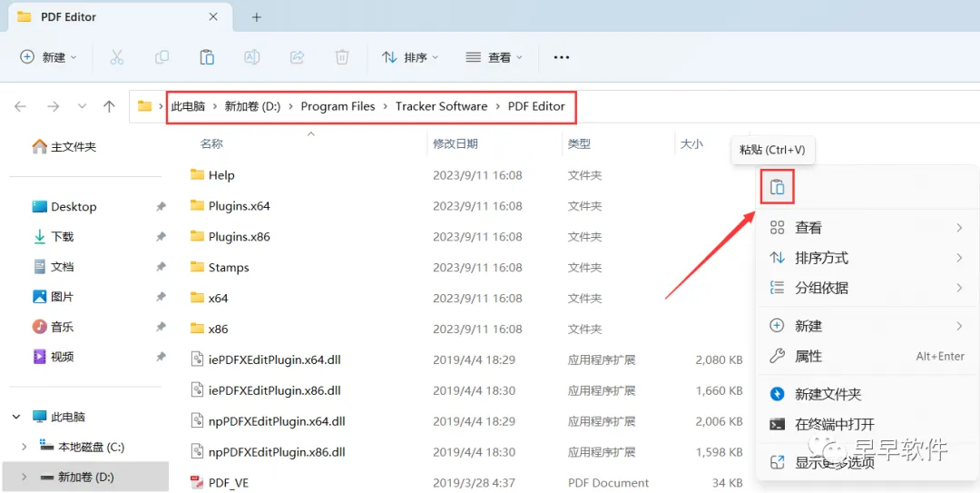
Task: Open 排序方式 submenu in context menu
Action: (x=867, y=258)
